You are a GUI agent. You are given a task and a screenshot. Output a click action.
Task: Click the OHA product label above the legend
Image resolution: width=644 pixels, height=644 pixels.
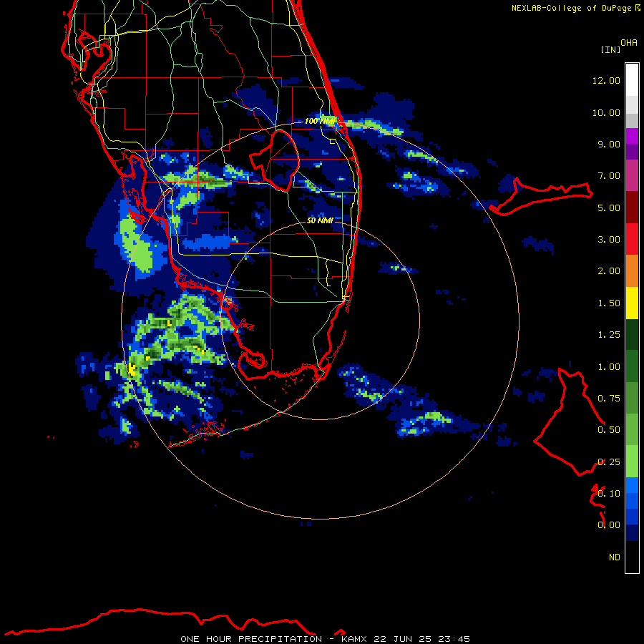click(629, 43)
